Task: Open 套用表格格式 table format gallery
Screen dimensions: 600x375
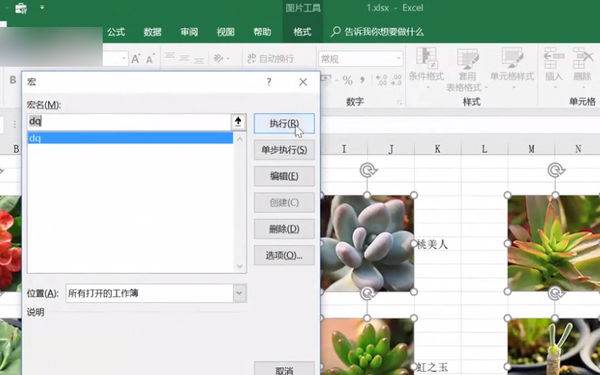Action: click(x=467, y=70)
